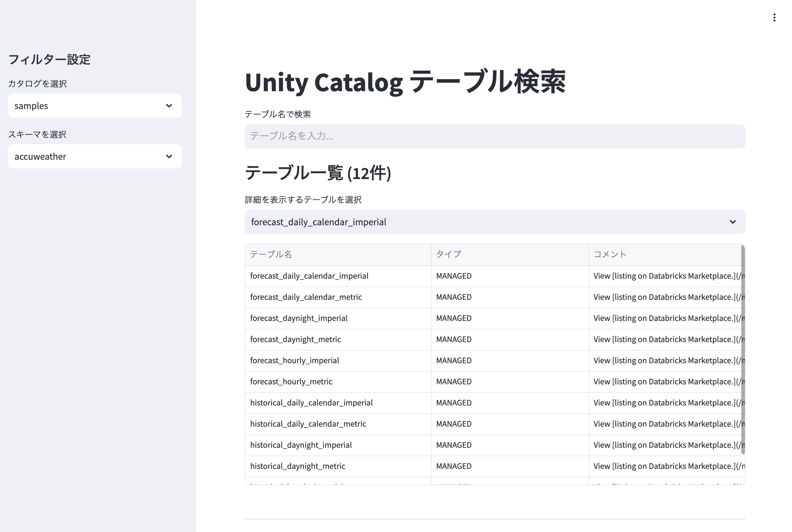792x532 pixels.
Task: Open the catalog selection dropdown showing samples
Action: [x=95, y=105]
